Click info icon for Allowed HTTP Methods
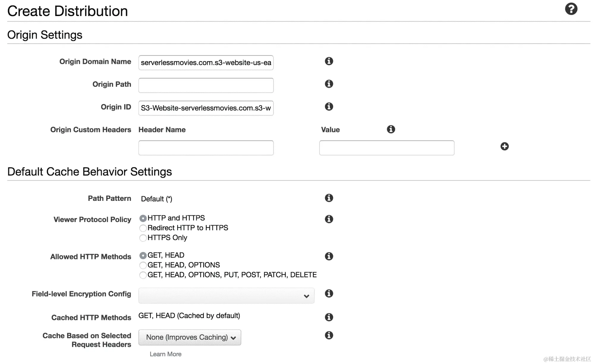 [329, 256]
